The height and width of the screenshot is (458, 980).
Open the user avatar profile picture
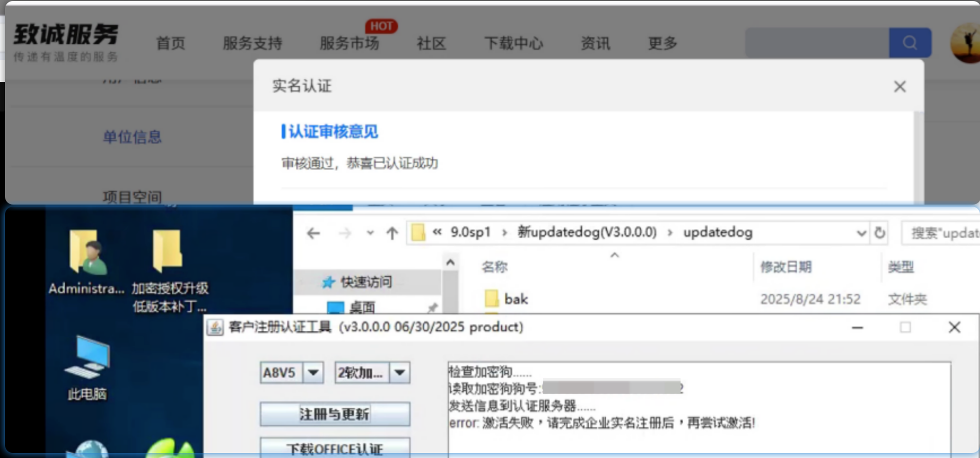click(966, 43)
